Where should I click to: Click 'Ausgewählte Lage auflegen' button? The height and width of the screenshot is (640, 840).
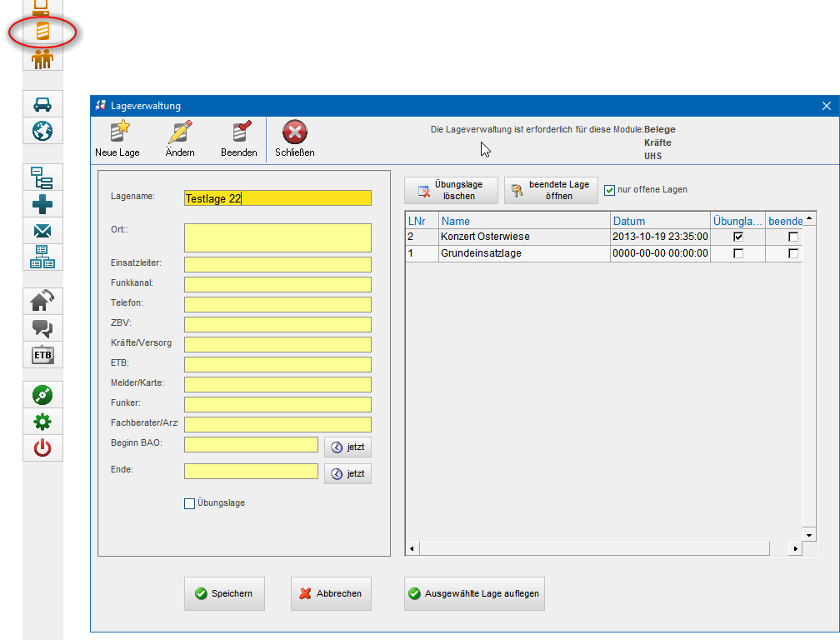pyautogui.click(x=474, y=594)
